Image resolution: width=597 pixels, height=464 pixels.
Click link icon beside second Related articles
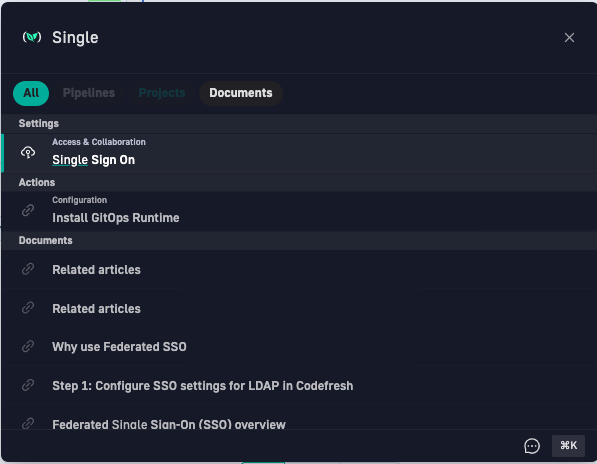[28, 308]
